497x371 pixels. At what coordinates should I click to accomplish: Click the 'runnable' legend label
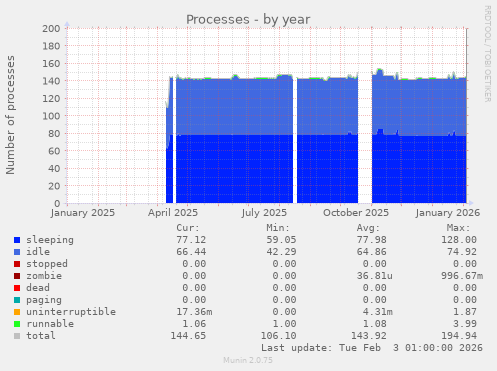tap(50, 324)
